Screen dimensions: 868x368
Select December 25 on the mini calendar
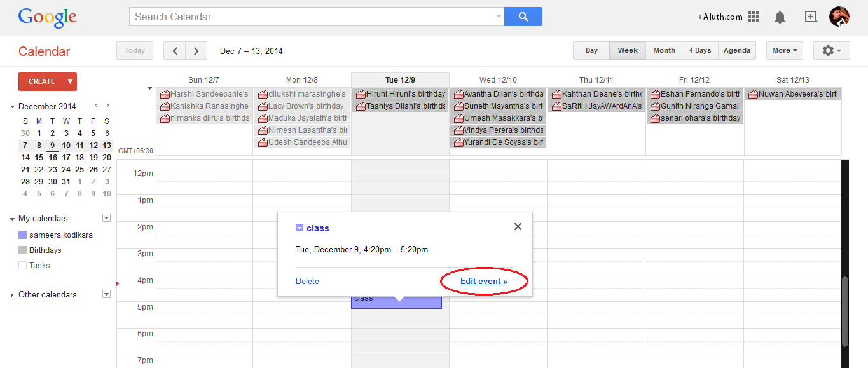click(79, 169)
